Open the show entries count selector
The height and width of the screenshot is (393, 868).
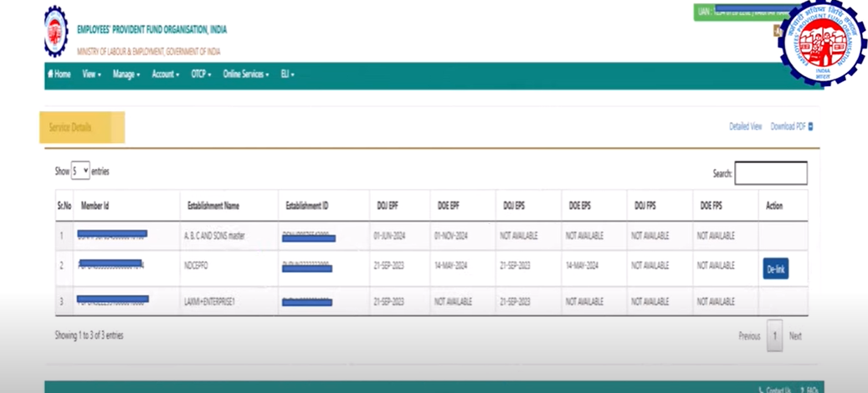[80, 171]
